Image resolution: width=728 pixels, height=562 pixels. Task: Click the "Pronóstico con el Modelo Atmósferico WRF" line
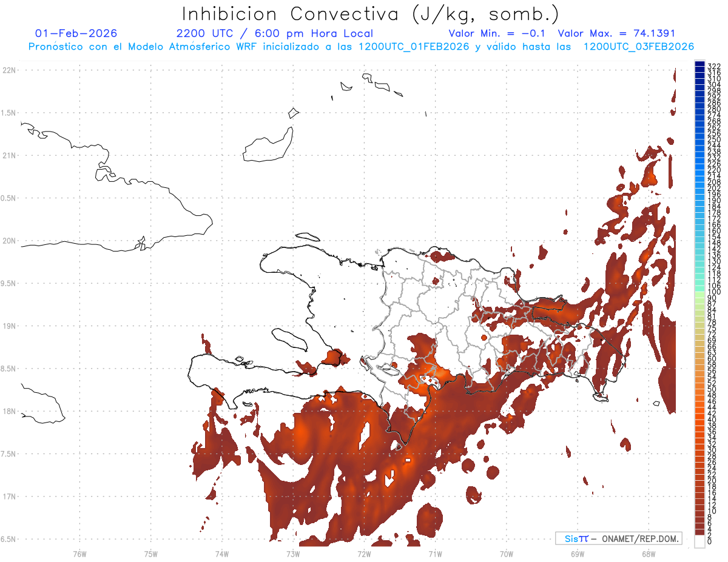pos(362,47)
